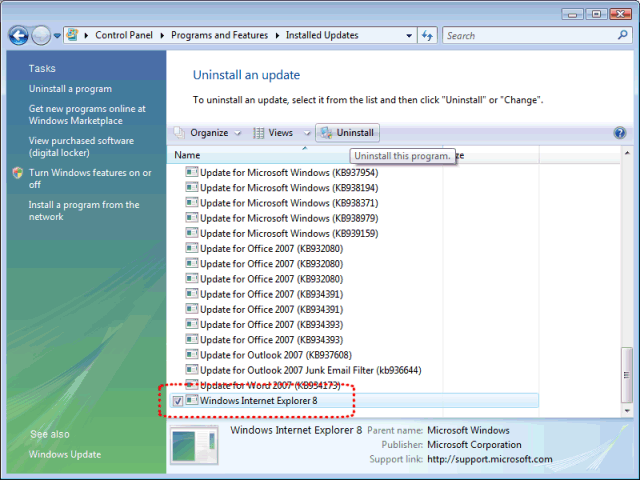Click the details pane thumbnail for Internet Explorer 8
The height and width of the screenshot is (480, 640).
point(194,445)
